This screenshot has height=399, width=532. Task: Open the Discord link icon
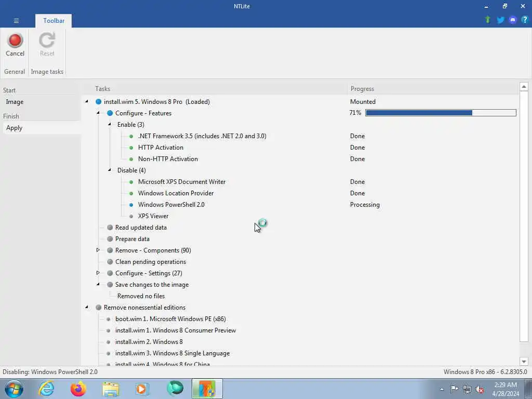click(513, 20)
